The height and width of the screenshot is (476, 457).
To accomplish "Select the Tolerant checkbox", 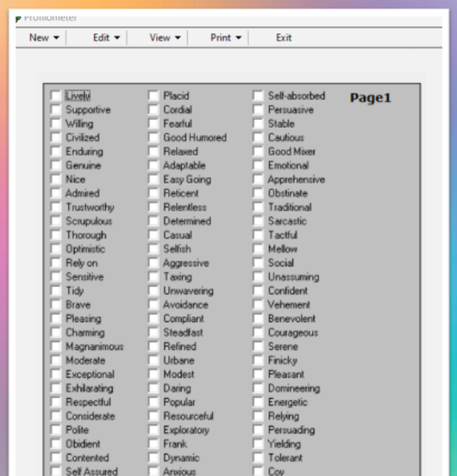I will pos(258,457).
